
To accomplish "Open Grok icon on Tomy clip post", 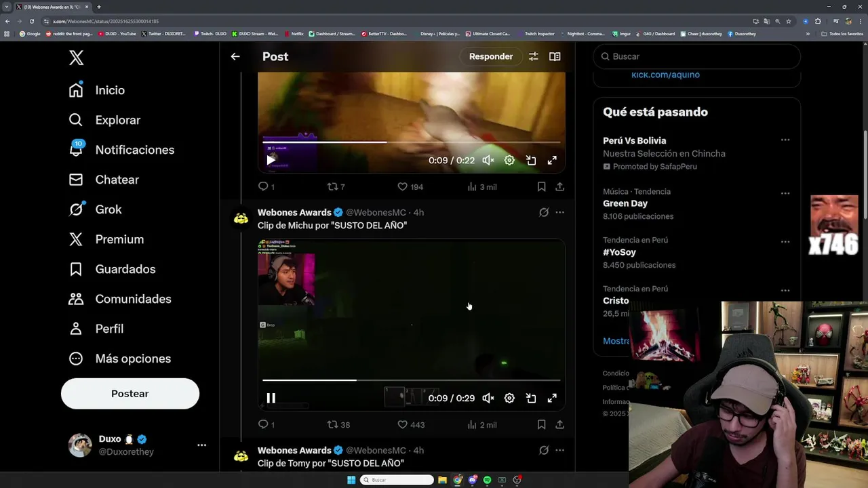I will 544,450.
